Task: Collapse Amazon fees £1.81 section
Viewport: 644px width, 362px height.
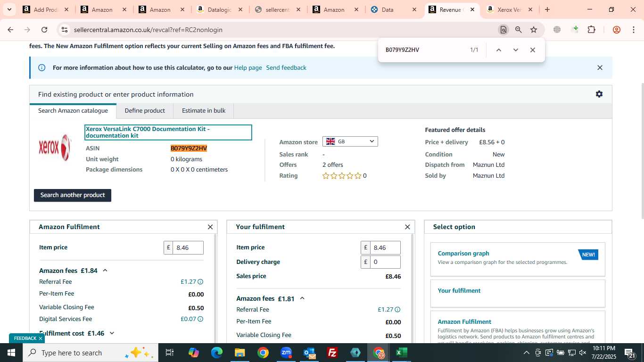Action: pyautogui.click(x=302, y=298)
